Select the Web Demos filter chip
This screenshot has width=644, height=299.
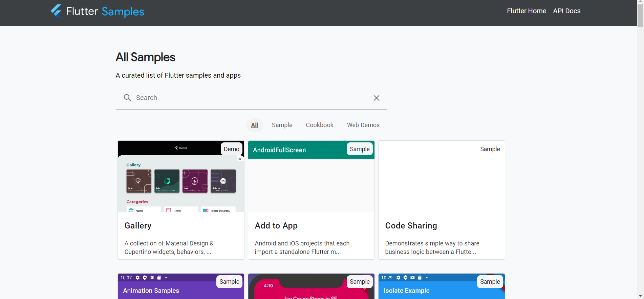point(363,125)
